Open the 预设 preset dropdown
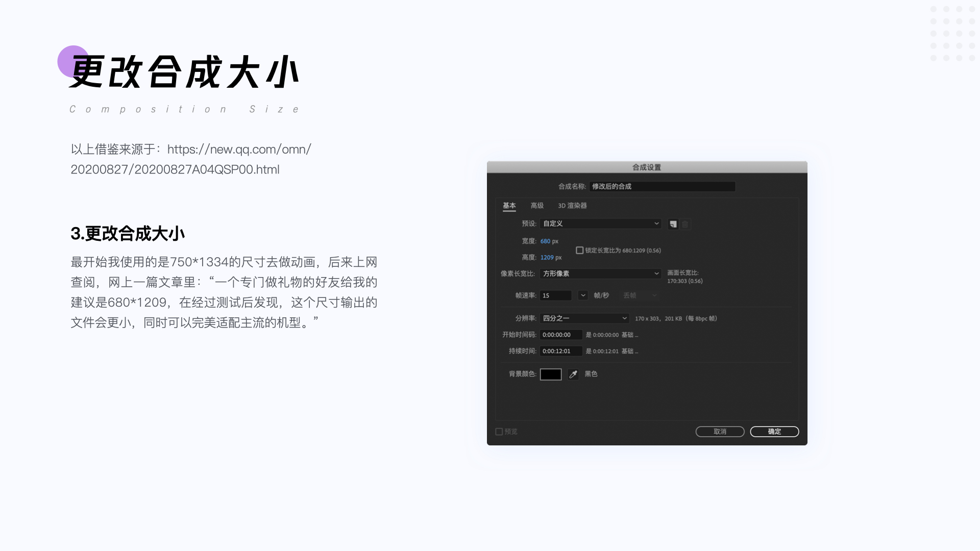Viewport: 980px width, 551px height. point(600,223)
